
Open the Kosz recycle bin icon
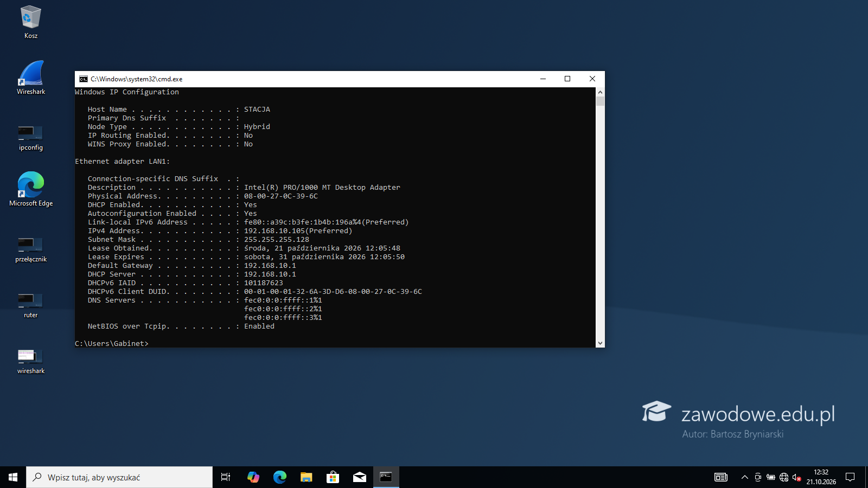(x=31, y=22)
